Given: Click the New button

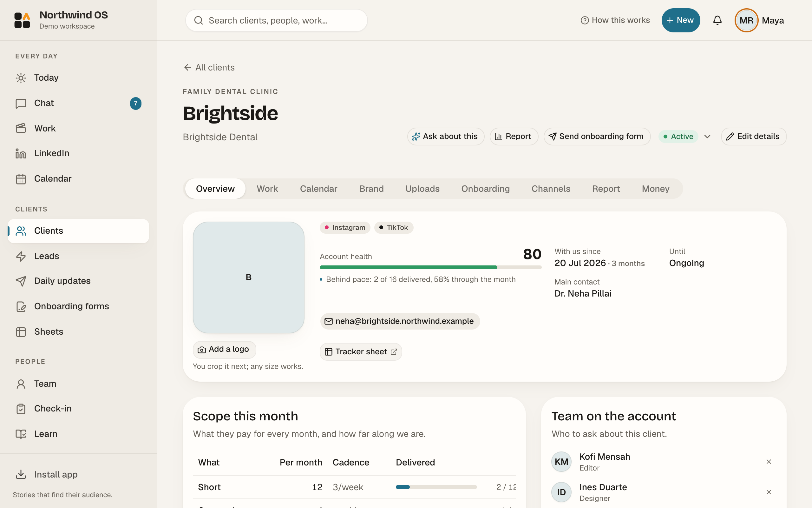Looking at the screenshot, I should point(680,20).
